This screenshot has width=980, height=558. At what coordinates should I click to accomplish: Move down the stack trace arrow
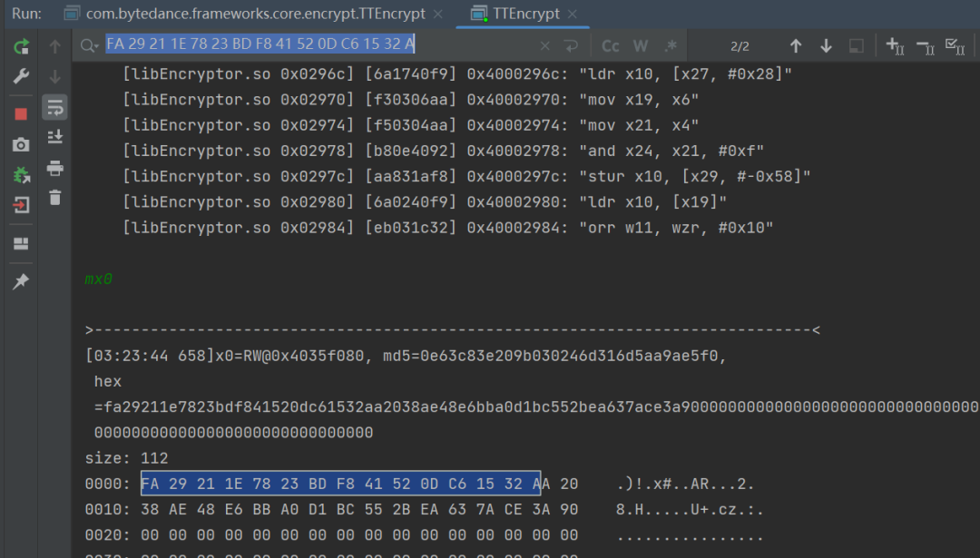(x=55, y=76)
